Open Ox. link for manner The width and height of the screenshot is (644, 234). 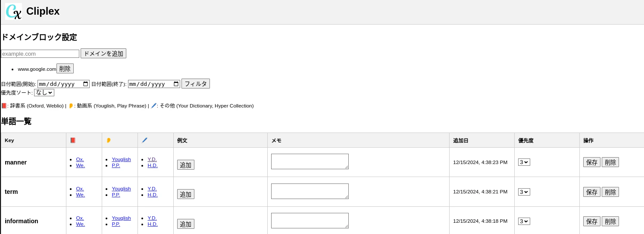click(80, 159)
